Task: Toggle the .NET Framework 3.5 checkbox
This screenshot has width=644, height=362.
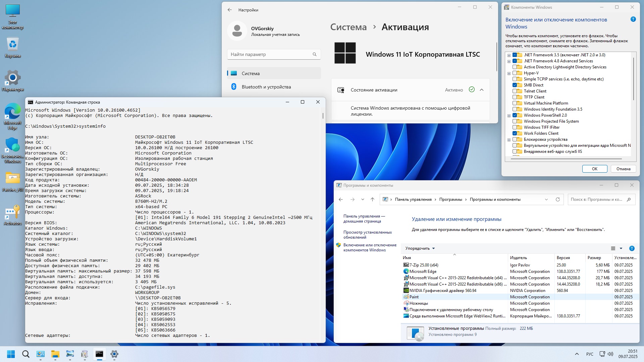Action: point(515,55)
